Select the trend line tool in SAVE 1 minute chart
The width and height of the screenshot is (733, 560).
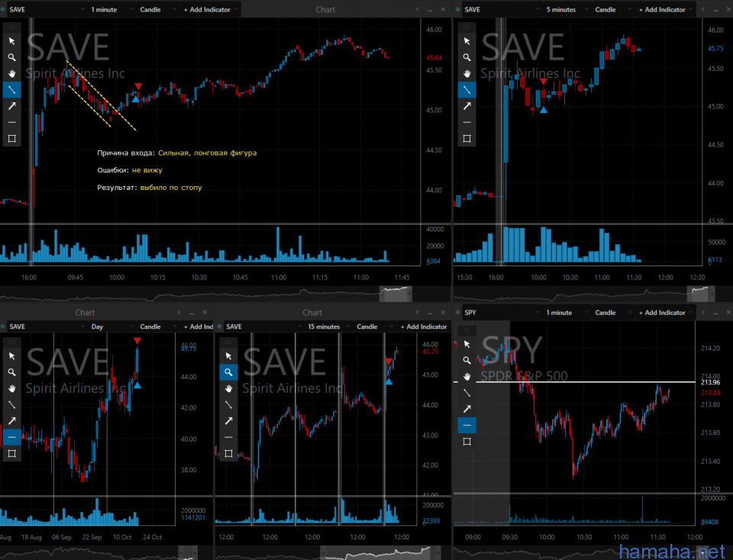(11, 90)
